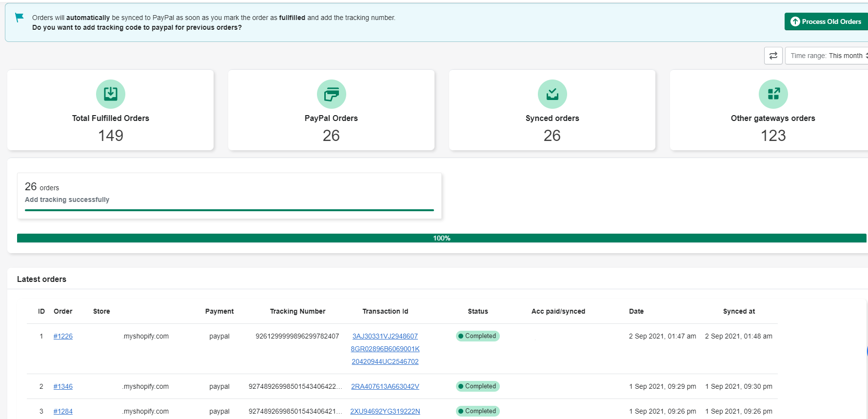The image size is (868, 419).
Task: Open transaction 20420944UC2546702
Action: click(x=385, y=361)
